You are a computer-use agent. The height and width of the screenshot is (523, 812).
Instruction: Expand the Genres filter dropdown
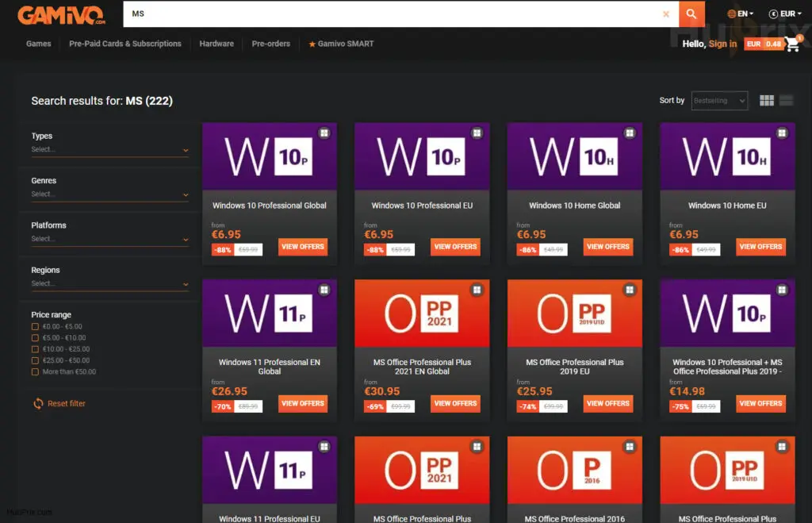coord(109,194)
